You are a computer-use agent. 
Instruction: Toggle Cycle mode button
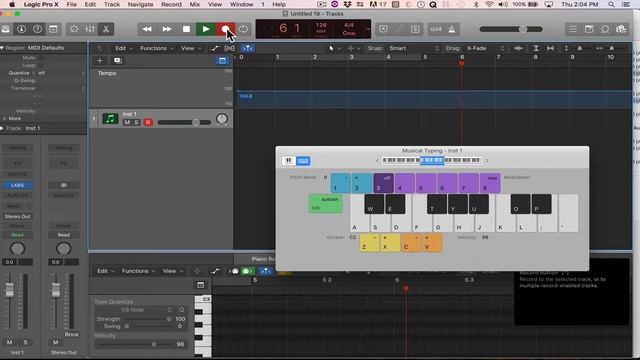click(x=244, y=29)
